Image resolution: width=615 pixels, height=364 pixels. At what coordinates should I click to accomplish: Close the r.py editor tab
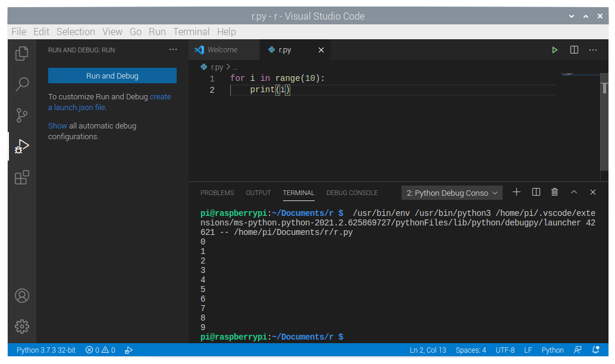[321, 50]
